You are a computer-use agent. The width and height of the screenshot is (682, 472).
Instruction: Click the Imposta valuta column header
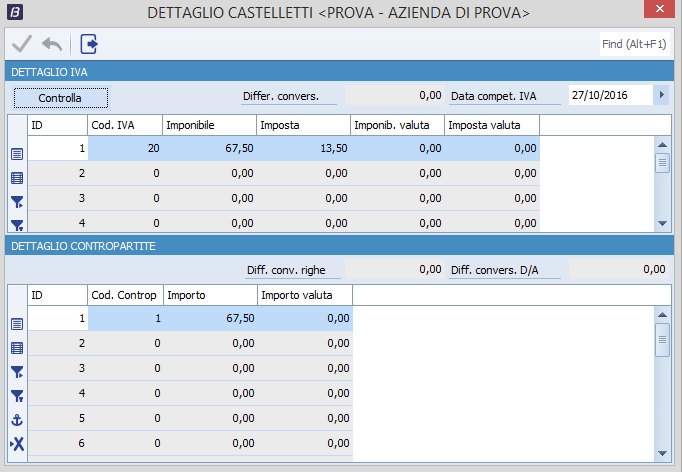pyautogui.click(x=492, y=125)
